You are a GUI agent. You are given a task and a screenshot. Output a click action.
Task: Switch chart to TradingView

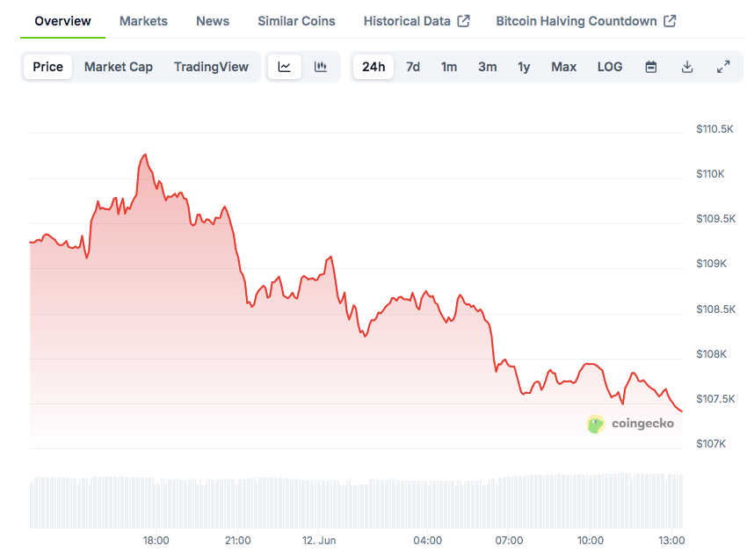tap(211, 67)
